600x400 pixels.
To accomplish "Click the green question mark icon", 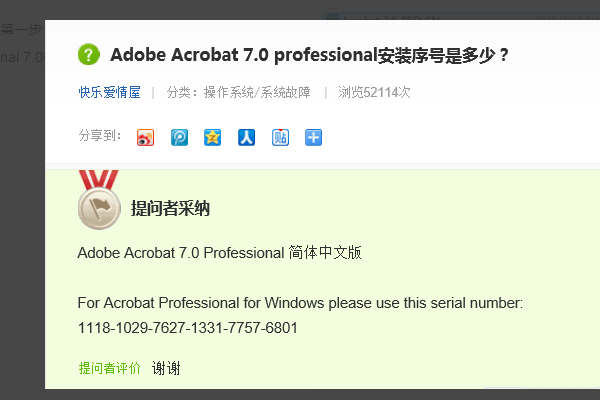I will click(x=89, y=54).
